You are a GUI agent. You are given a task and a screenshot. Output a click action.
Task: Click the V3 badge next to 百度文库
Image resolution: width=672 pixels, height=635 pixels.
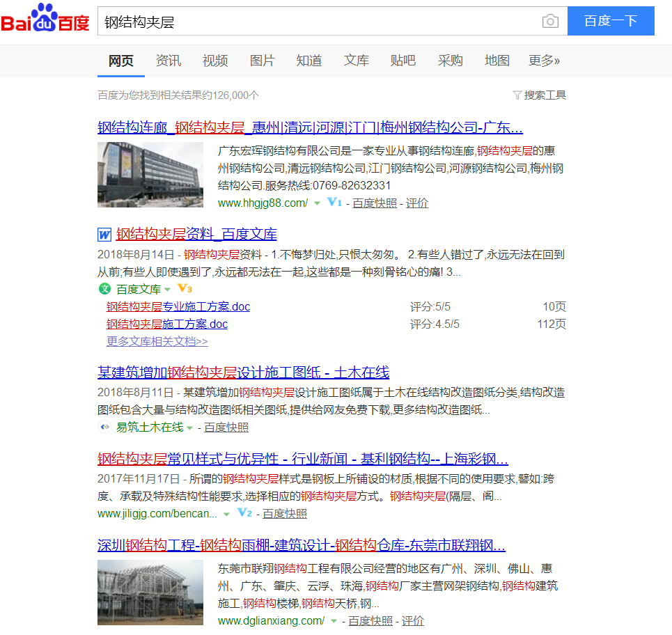click(x=185, y=288)
